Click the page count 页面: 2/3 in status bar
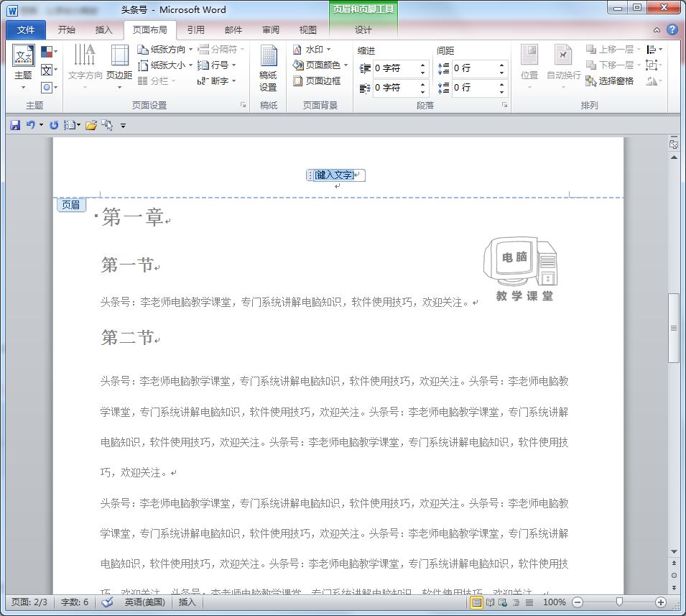686x616 pixels. pos(29,602)
